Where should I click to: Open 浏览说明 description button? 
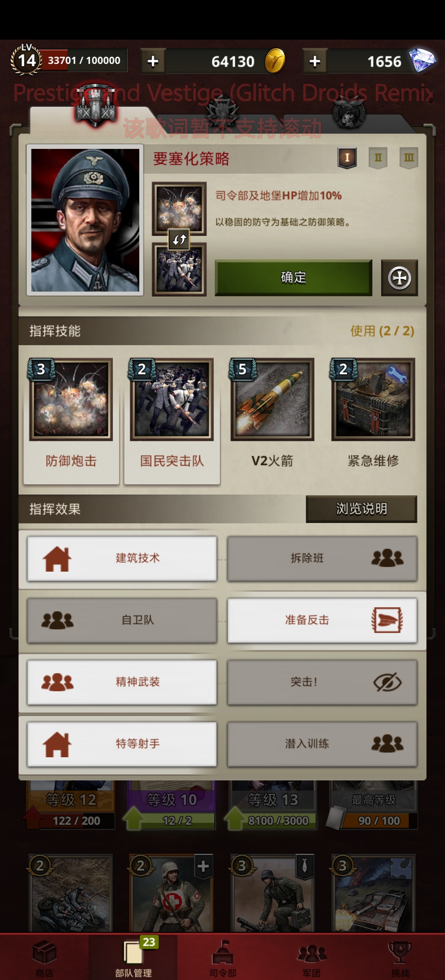click(x=361, y=509)
